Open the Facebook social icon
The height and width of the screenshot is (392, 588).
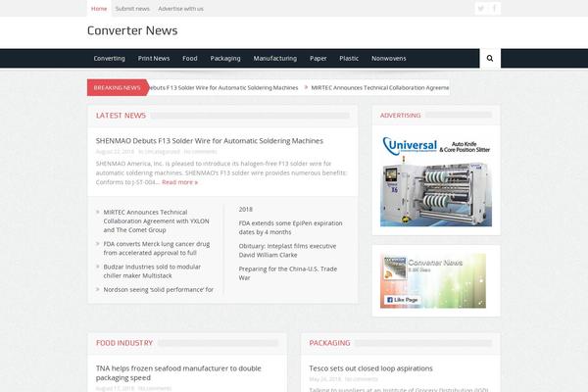[494, 8]
